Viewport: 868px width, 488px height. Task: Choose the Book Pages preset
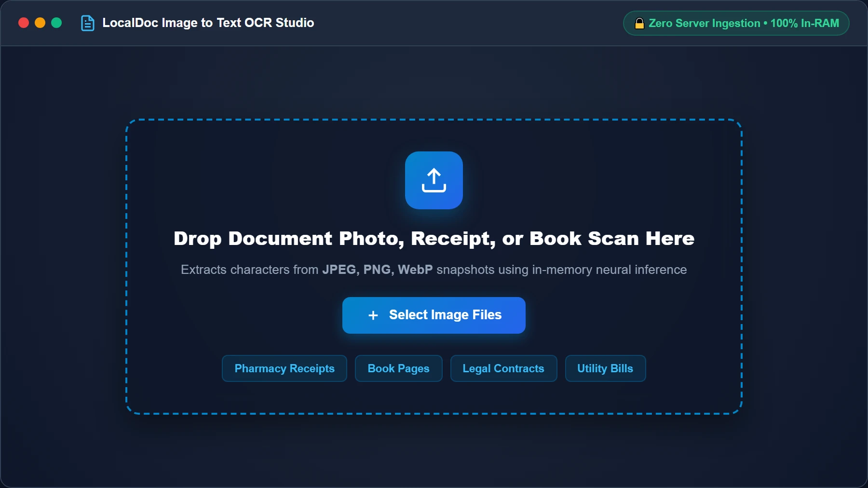pyautogui.click(x=399, y=368)
